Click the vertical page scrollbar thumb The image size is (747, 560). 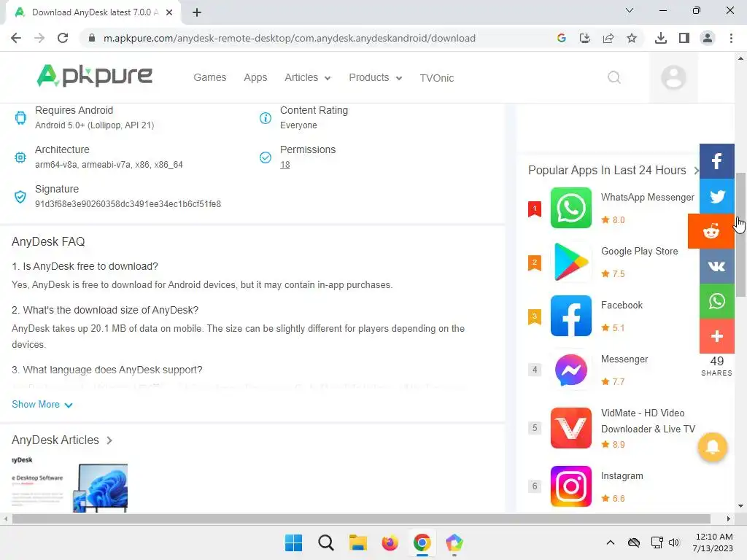(x=740, y=234)
